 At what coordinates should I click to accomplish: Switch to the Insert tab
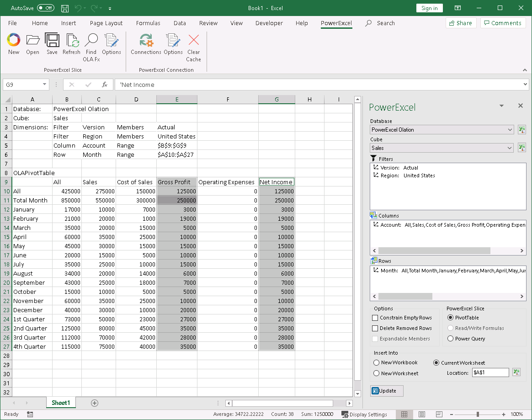coord(69,23)
